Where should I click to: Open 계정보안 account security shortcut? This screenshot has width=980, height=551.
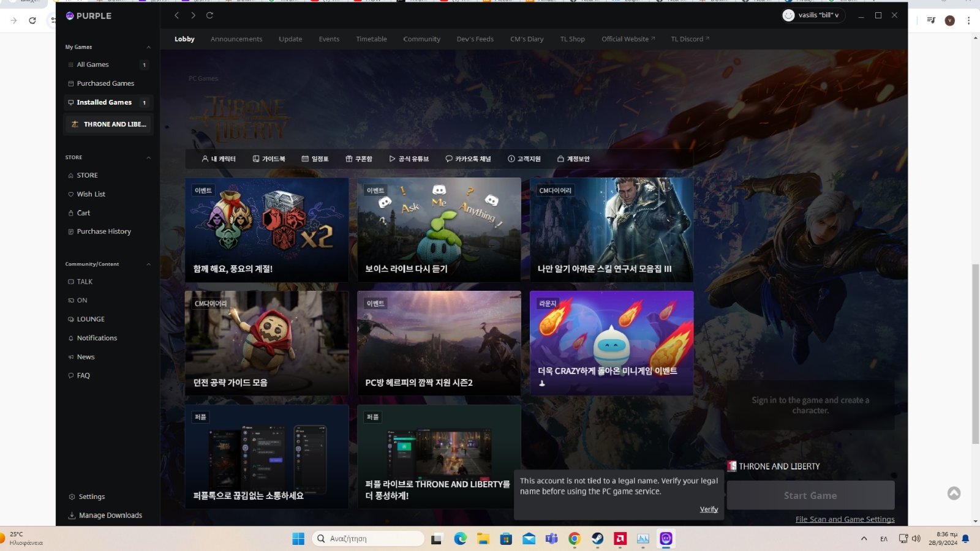tap(573, 159)
